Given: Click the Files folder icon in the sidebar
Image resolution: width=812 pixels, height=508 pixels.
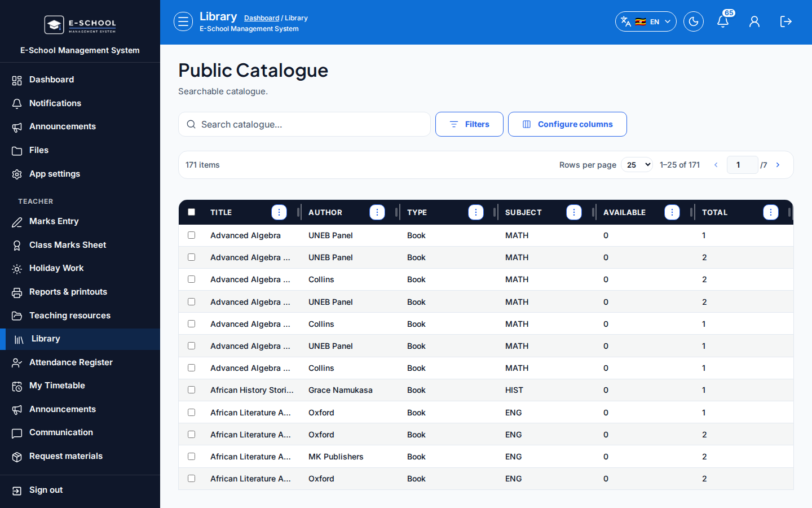Looking at the screenshot, I should [17, 151].
